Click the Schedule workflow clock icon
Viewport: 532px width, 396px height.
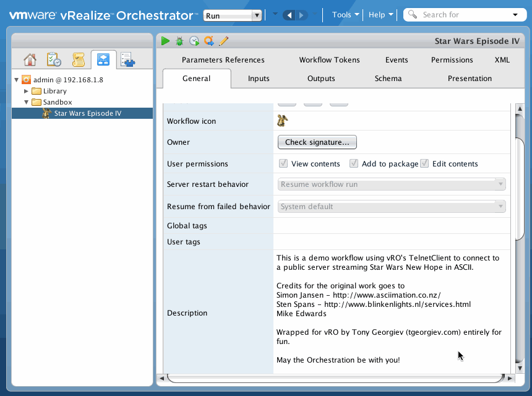pyautogui.click(x=194, y=41)
